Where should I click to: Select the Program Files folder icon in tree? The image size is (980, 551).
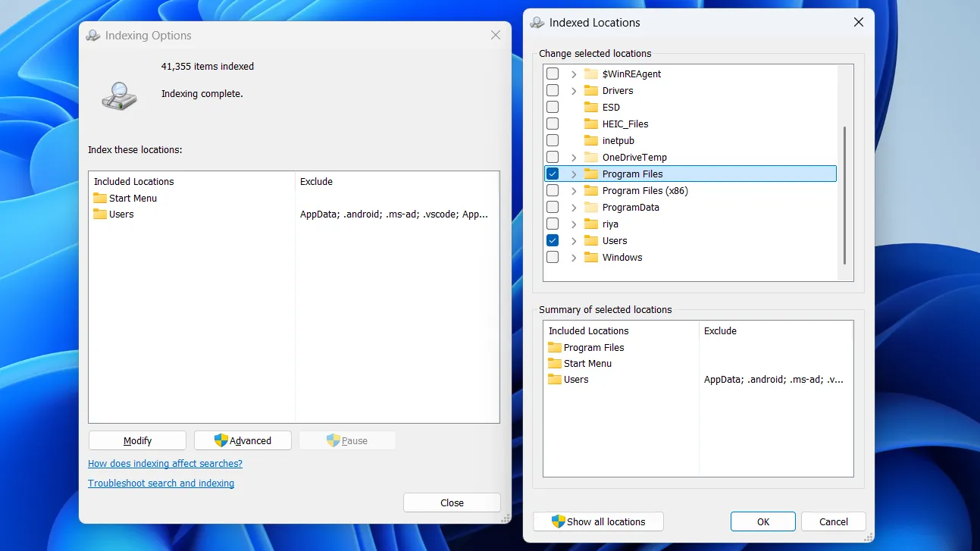[592, 173]
